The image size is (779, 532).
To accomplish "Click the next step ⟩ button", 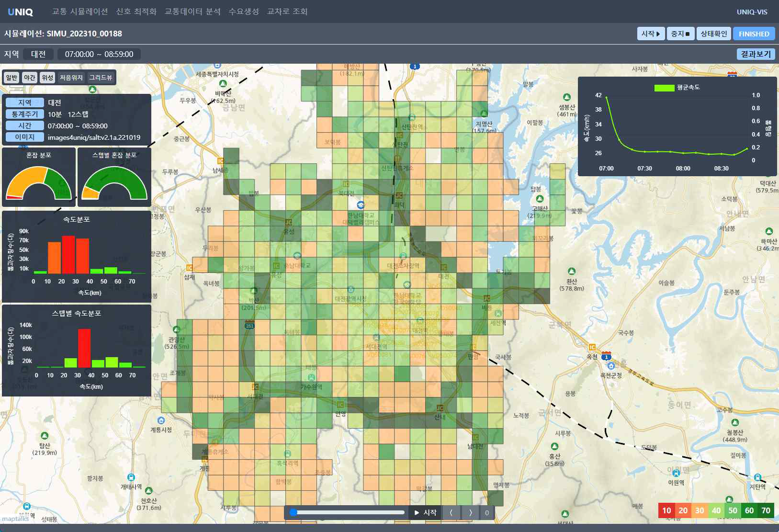I will point(470,512).
